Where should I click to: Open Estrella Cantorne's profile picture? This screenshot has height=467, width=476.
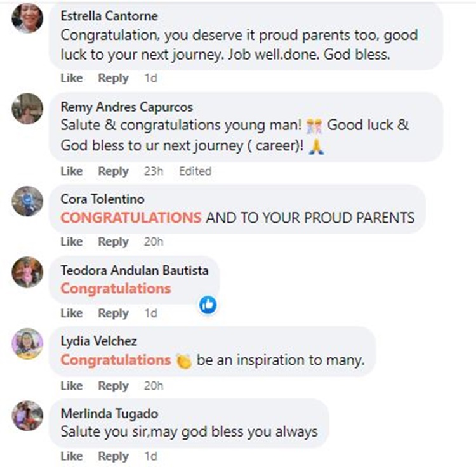click(27, 18)
